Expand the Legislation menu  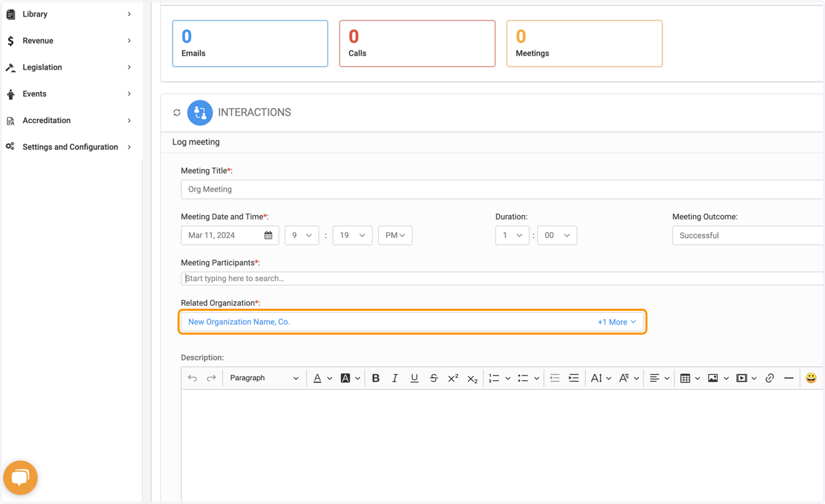pyautogui.click(x=129, y=67)
